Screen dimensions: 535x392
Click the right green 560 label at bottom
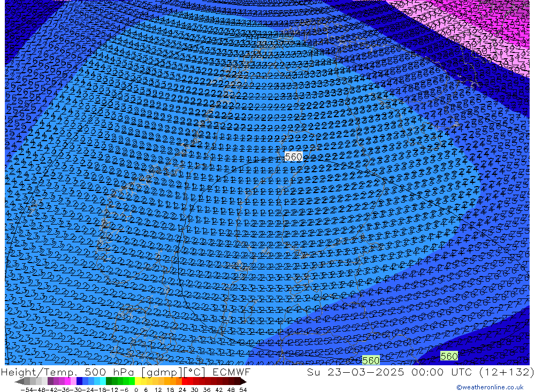[x=449, y=356]
